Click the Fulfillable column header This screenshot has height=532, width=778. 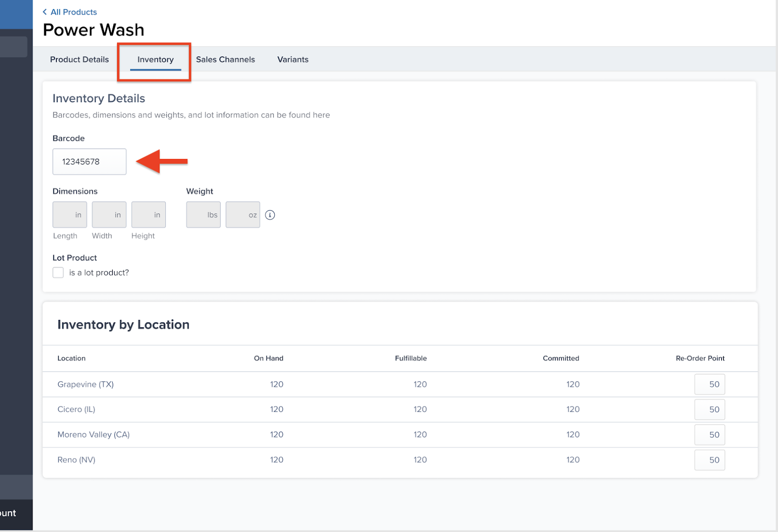[411, 358]
